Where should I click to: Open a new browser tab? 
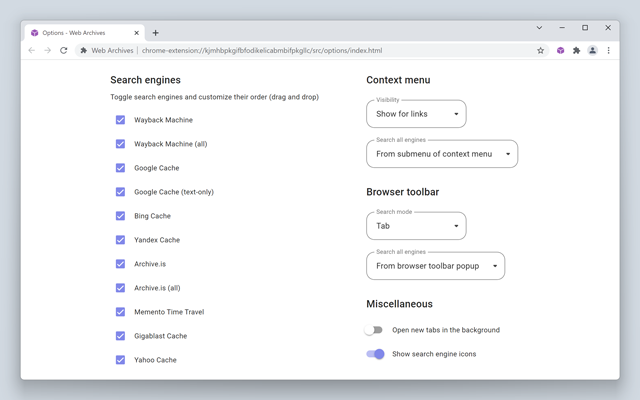(x=155, y=33)
